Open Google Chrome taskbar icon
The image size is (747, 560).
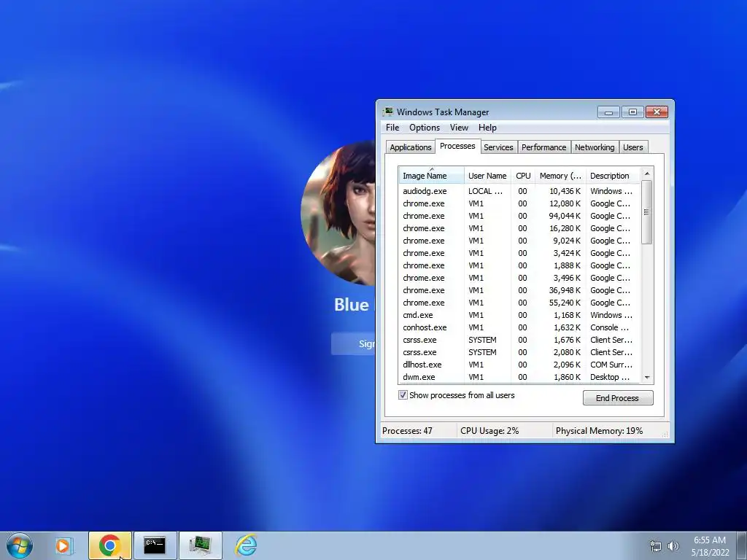[x=110, y=545]
